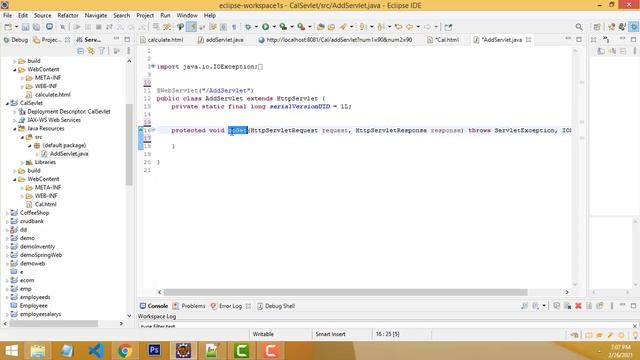The image size is (640, 360).
Task: Click the New file toolbar icon
Action: [8, 27]
